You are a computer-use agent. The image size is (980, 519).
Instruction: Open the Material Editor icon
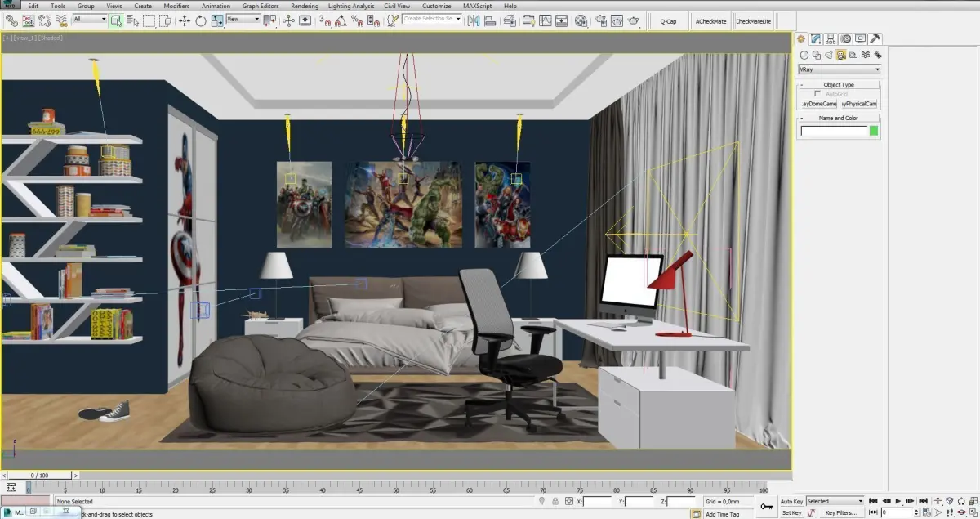tap(581, 20)
